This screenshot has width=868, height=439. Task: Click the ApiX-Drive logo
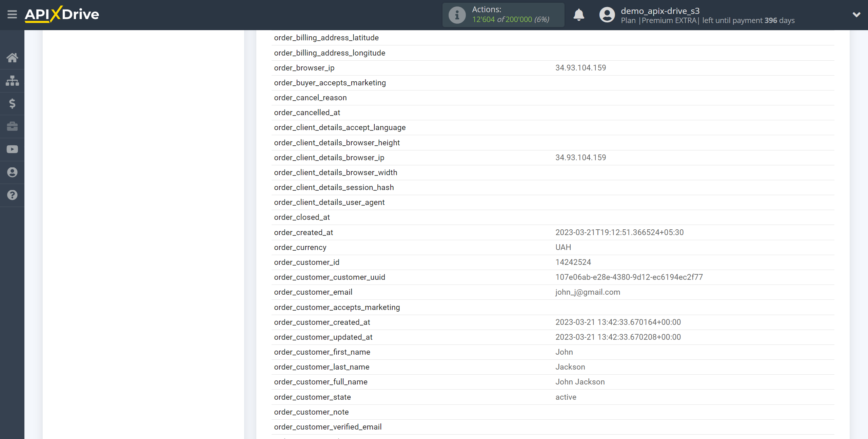pyautogui.click(x=62, y=15)
